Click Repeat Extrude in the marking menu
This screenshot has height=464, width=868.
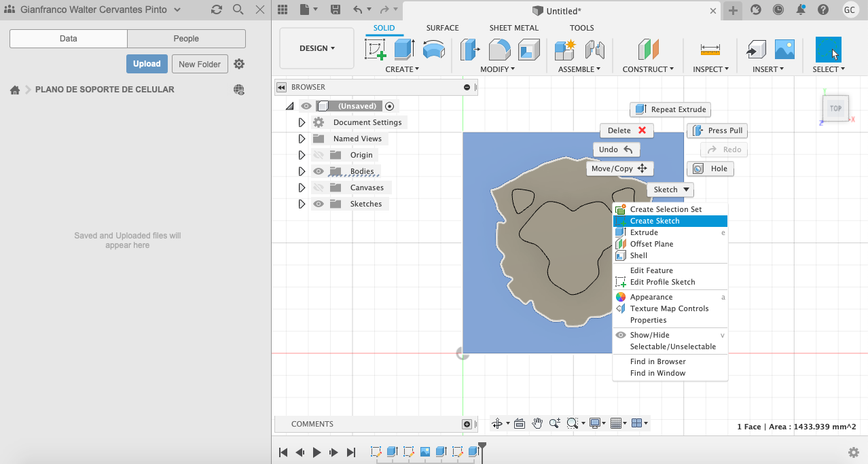click(670, 109)
